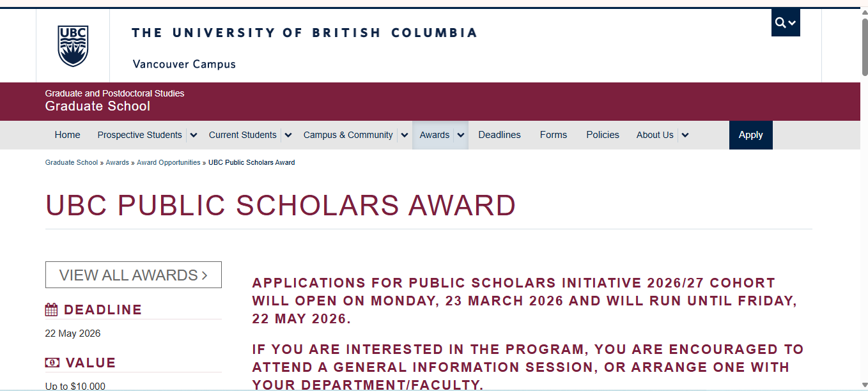Click Award Opportunities in the breadcrumb
Image resolution: width=868 pixels, height=391 pixels.
click(x=168, y=162)
